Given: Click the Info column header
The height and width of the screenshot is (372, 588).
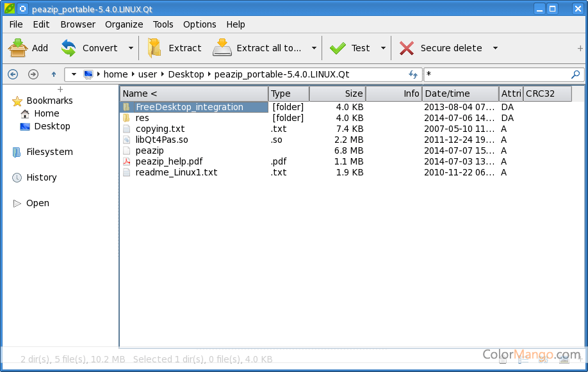Looking at the screenshot, I should tap(394, 93).
